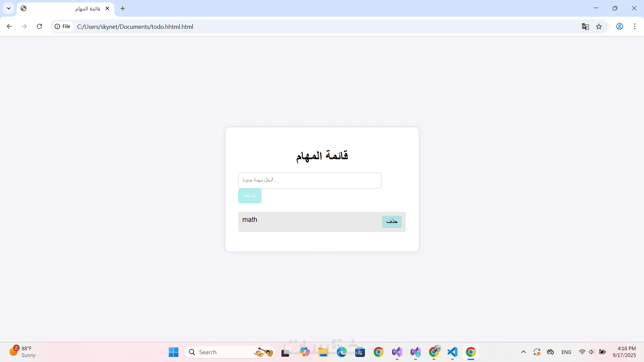Open File Explorer from taskbar
This screenshot has width=644, height=362.
pyautogui.click(x=323, y=352)
